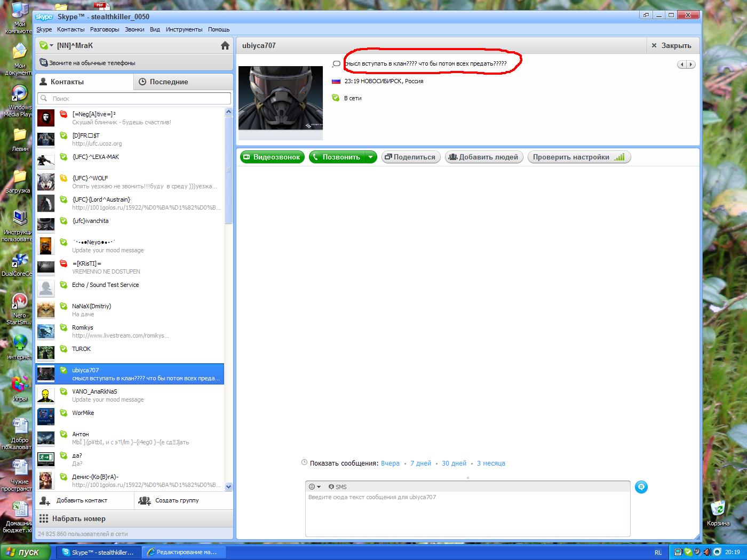The height and width of the screenshot is (560, 747).
Task: Click Проверить настройки button
Action: pos(579,157)
